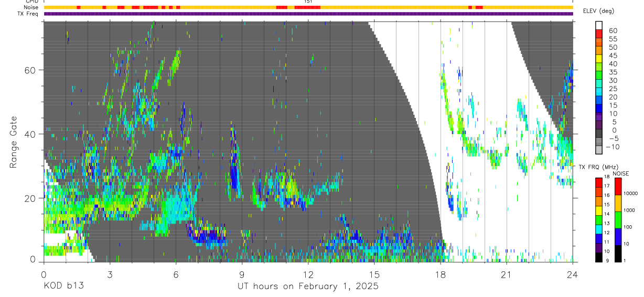Screen dimensions: 644x297
Task: Click the red segment of NOISE colorbar
Action: (x=618, y=186)
